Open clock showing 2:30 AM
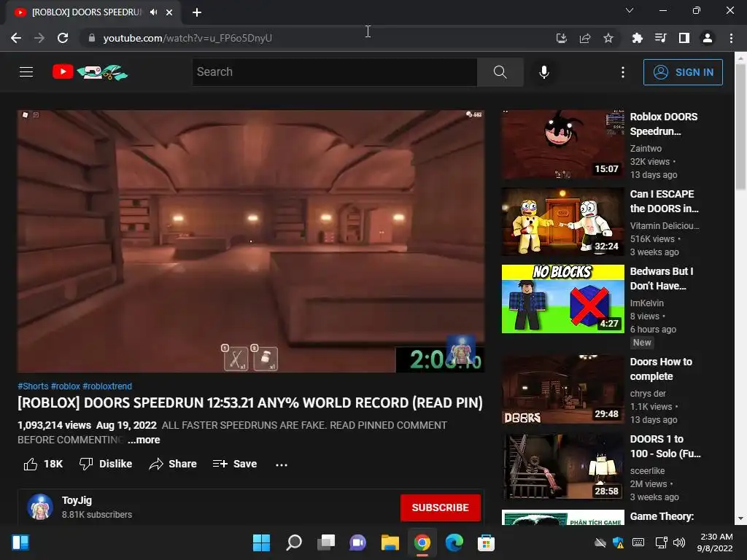 click(x=715, y=542)
